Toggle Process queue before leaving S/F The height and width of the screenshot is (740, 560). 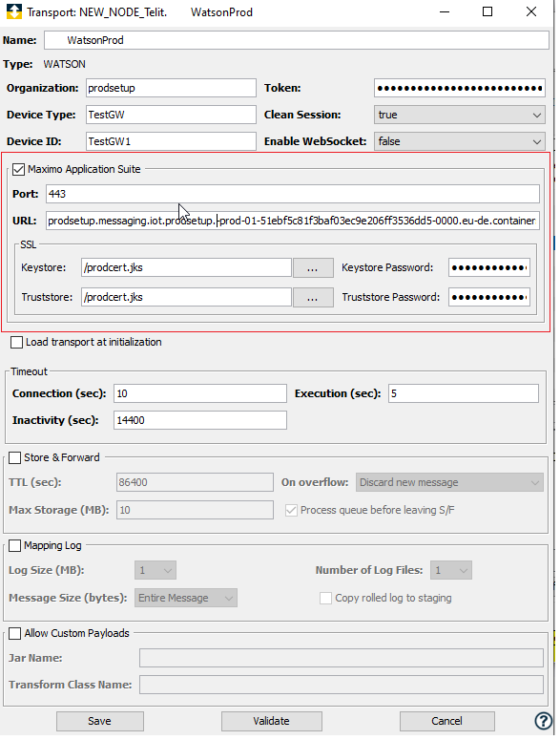(x=291, y=510)
